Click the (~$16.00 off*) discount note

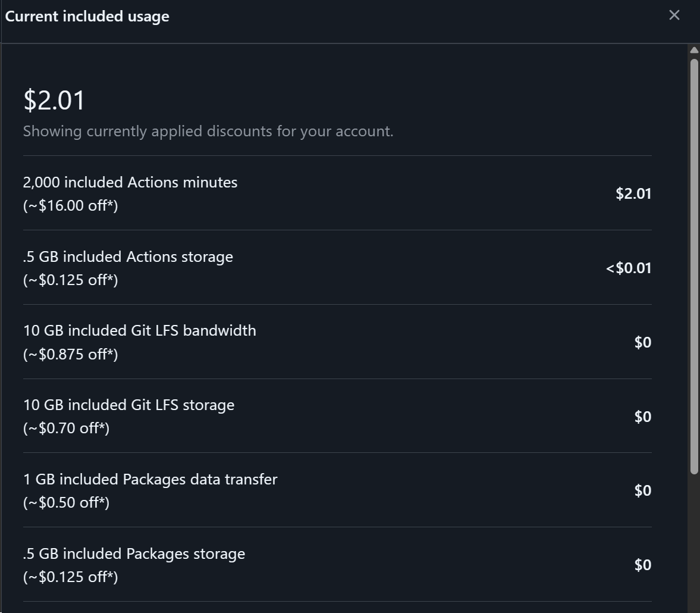(71, 205)
